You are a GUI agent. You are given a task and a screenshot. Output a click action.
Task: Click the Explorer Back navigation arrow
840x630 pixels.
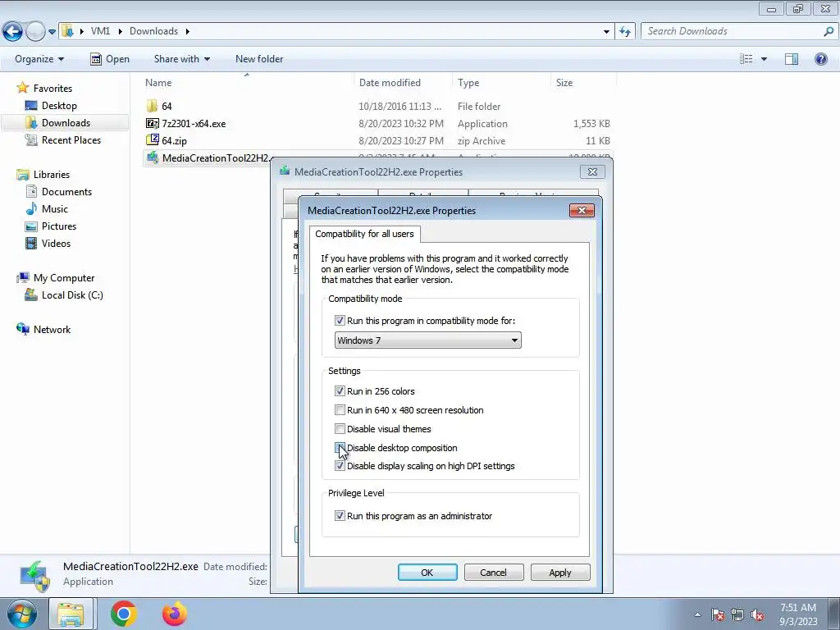pyautogui.click(x=12, y=32)
